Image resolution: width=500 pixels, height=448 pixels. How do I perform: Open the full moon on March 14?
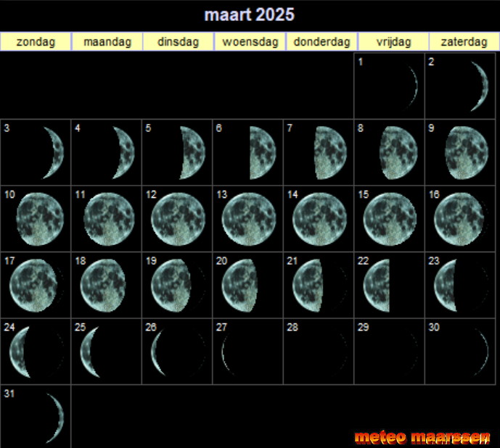(320, 219)
